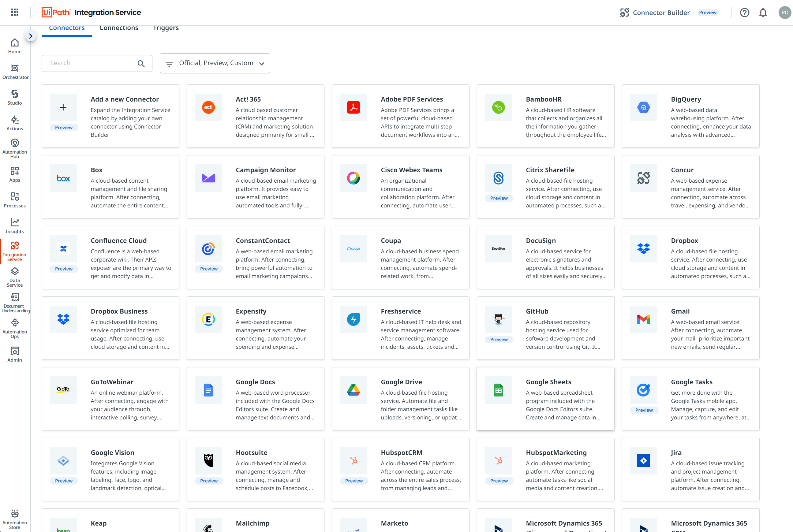Open the Concur connector icon
This screenshot has width=793, height=532.
pyautogui.click(x=644, y=178)
